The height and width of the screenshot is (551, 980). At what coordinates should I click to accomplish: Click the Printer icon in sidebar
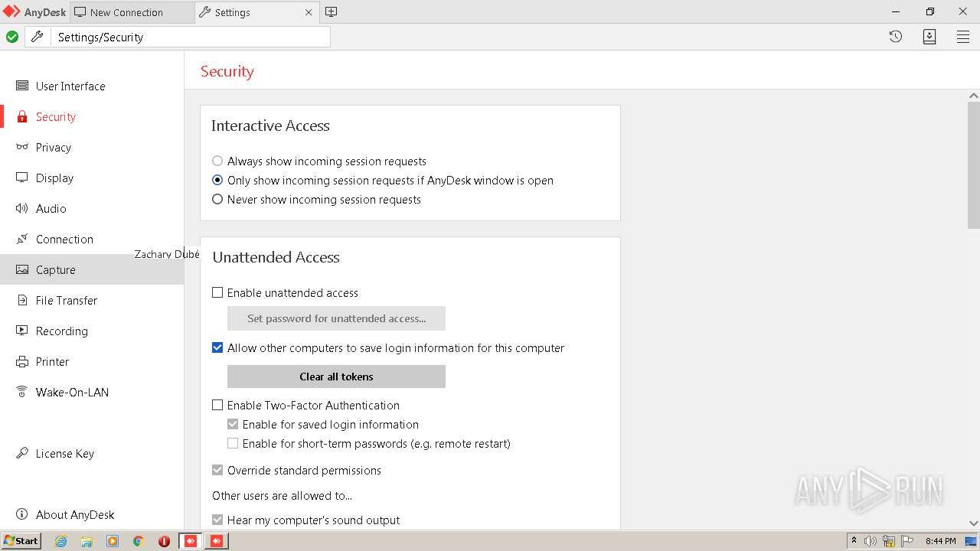(22, 361)
